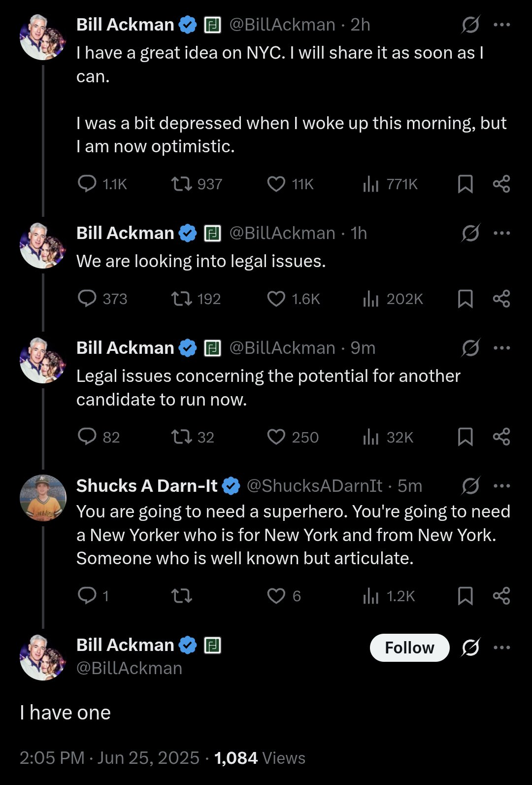Bookmark the 'We are looking into legal issues' tweet
Viewport: 532px width, 785px height.
465,299
